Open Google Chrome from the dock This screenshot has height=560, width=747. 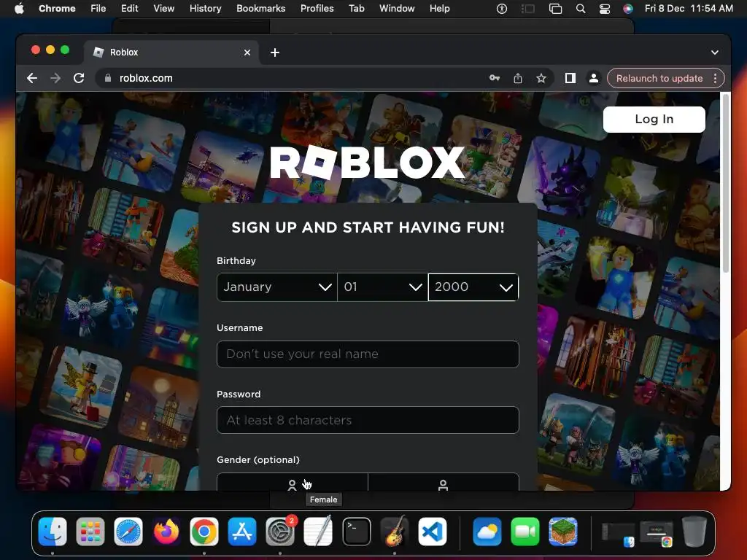[x=204, y=532]
